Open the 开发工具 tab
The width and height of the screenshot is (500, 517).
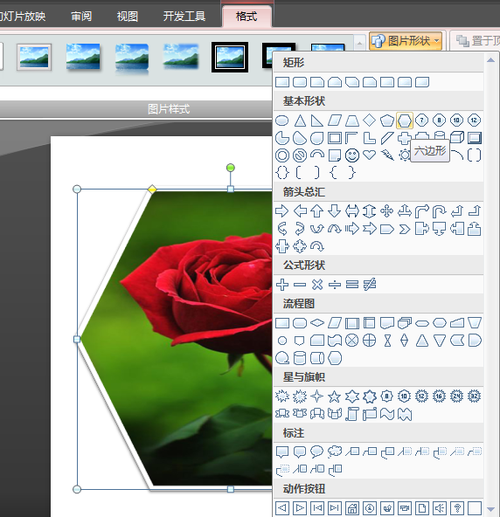pyautogui.click(x=184, y=16)
